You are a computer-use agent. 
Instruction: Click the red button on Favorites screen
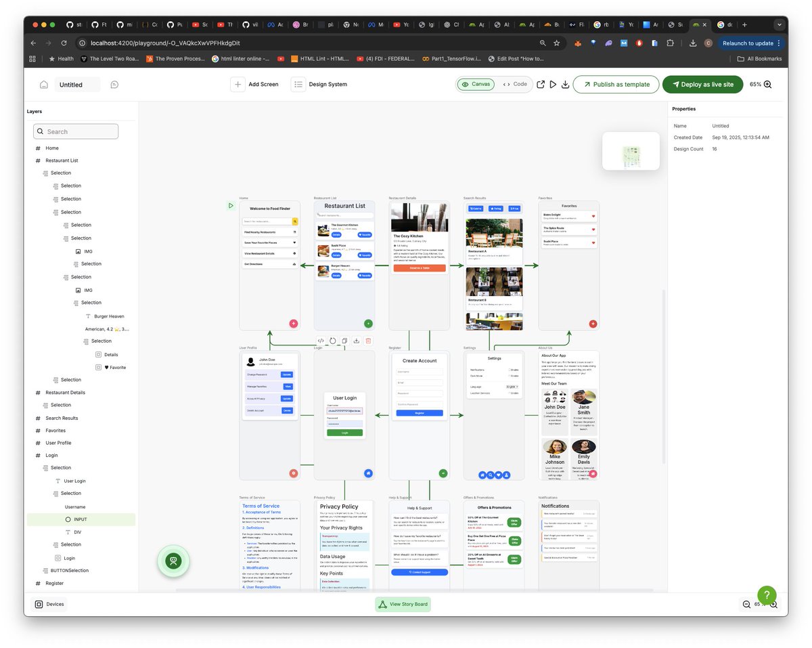click(x=593, y=324)
